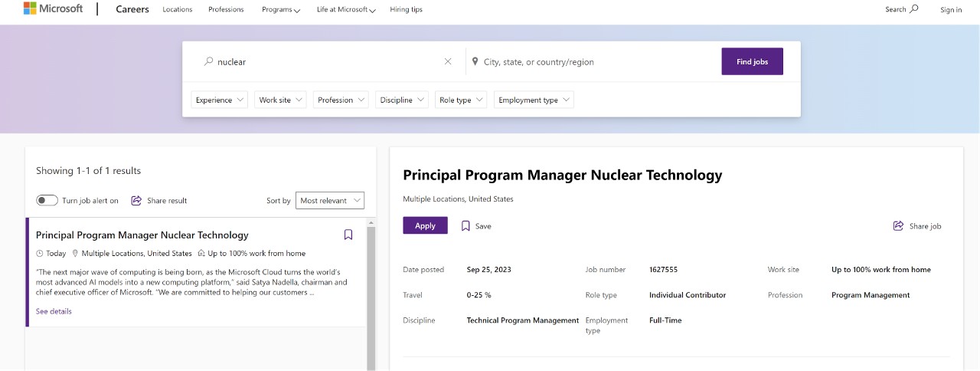The width and height of the screenshot is (980, 371).
Task: Go to the Careers home link
Action: (132, 9)
